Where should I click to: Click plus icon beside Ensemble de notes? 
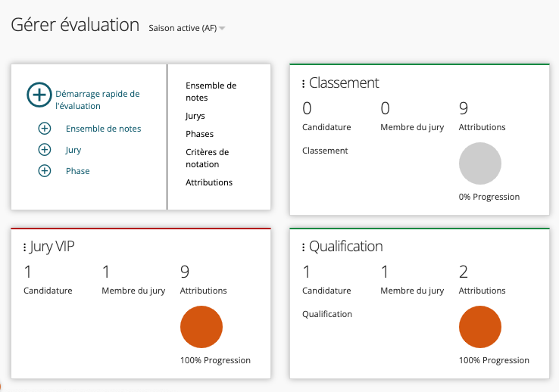coord(45,129)
